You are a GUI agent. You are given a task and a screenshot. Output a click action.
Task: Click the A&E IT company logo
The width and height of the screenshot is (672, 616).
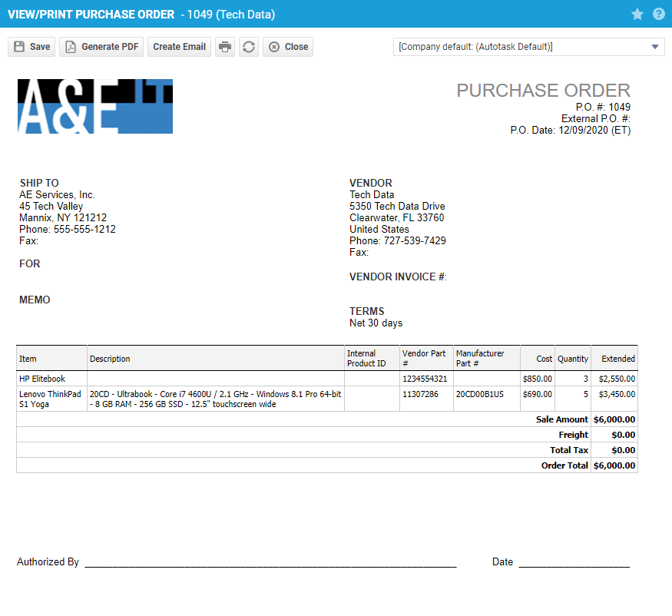click(95, 106)
